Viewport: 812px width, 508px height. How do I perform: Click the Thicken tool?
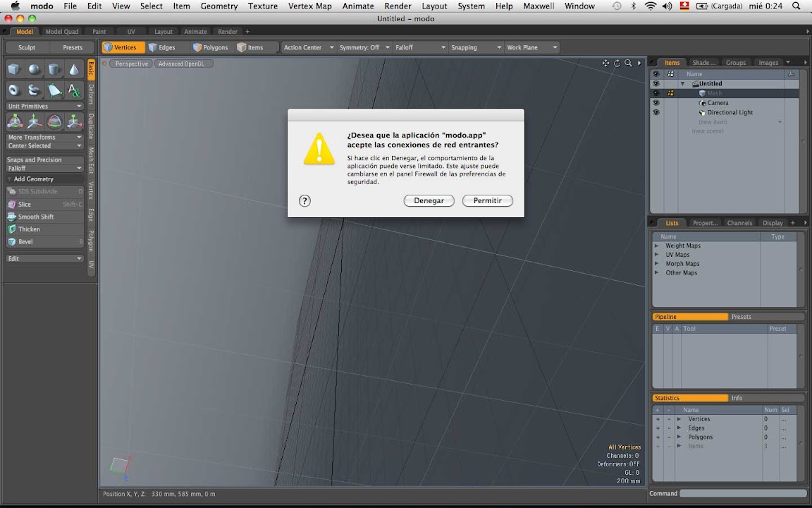(45, 229)
